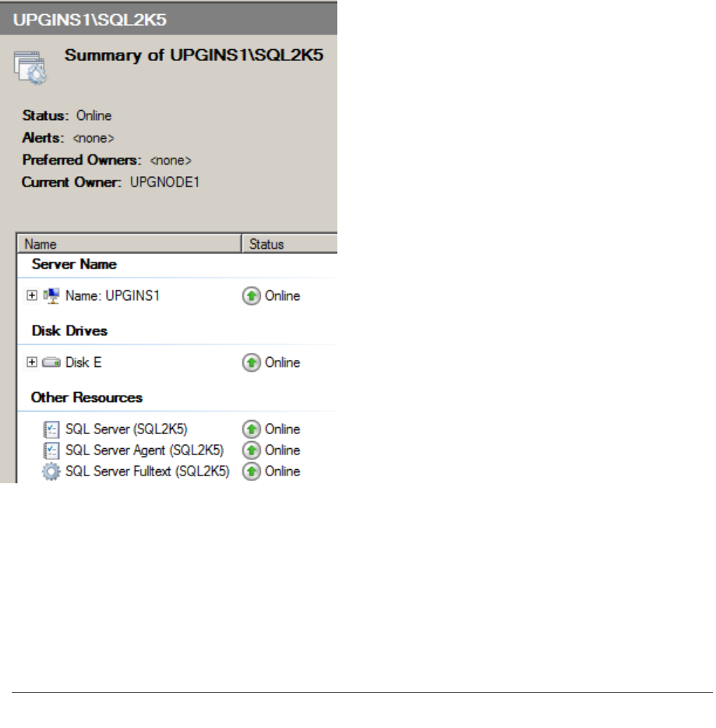716x728 pixels.
Task: Click Online status text in Name: UPGINS1 row
Action: 282,295
